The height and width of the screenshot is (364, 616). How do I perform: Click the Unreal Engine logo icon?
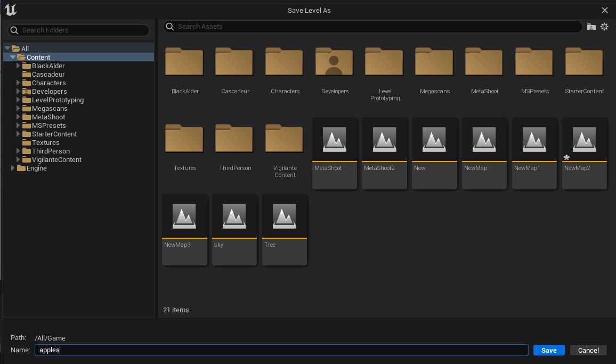point(11,10)
